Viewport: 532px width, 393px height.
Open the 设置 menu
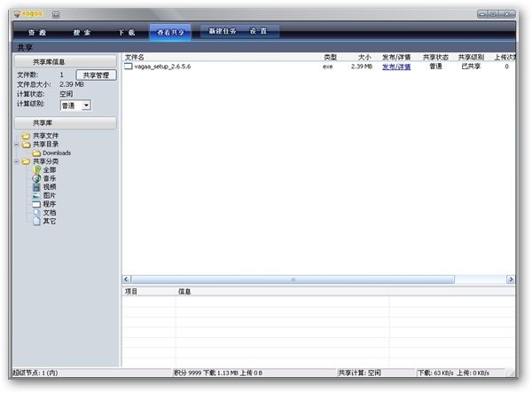[x=259, y=31]
